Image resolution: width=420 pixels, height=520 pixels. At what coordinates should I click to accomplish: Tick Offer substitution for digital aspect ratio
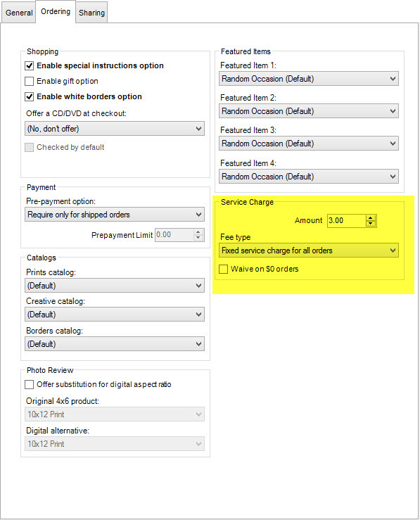(x=29, y=384)
